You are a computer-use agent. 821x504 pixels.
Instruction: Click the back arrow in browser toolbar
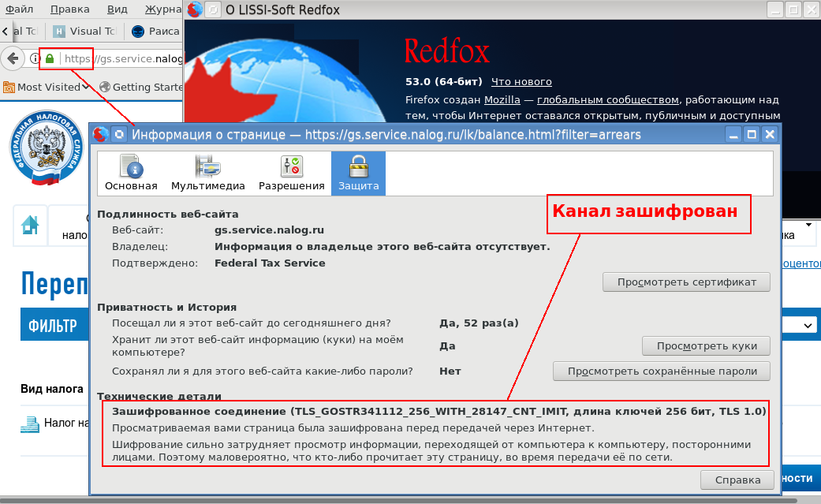pyautogui.click(x=13, y=58)
